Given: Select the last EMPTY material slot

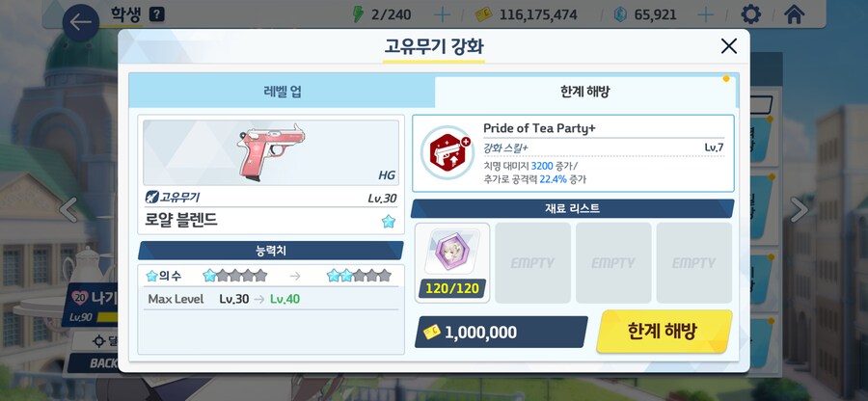Looking at the screenshot, I should pyautogui.click(x=694, y=263).
